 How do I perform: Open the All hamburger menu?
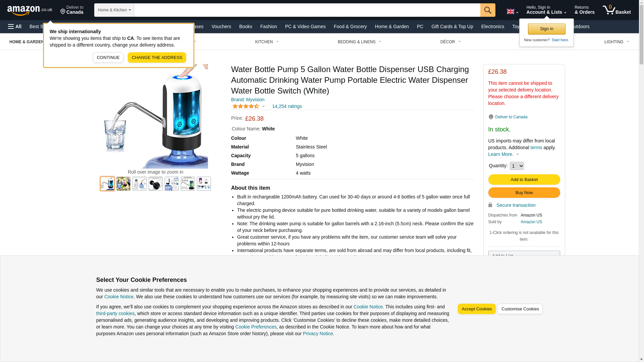[15, 26]
